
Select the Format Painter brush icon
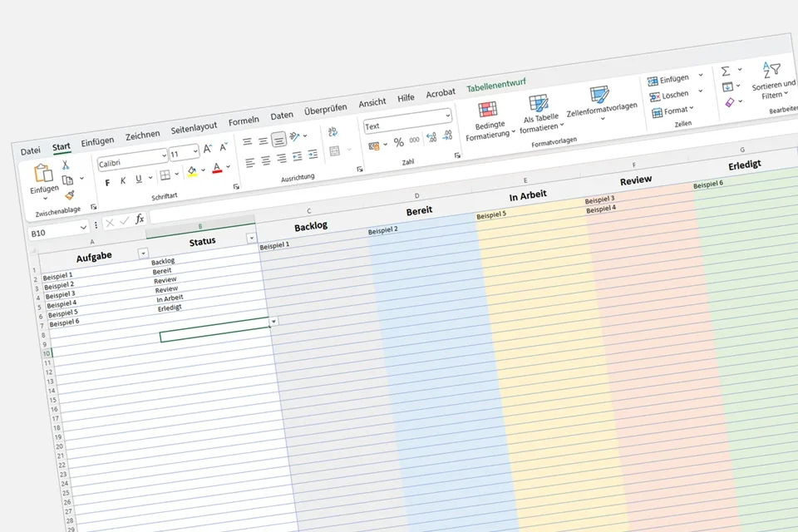coord(70,195)
